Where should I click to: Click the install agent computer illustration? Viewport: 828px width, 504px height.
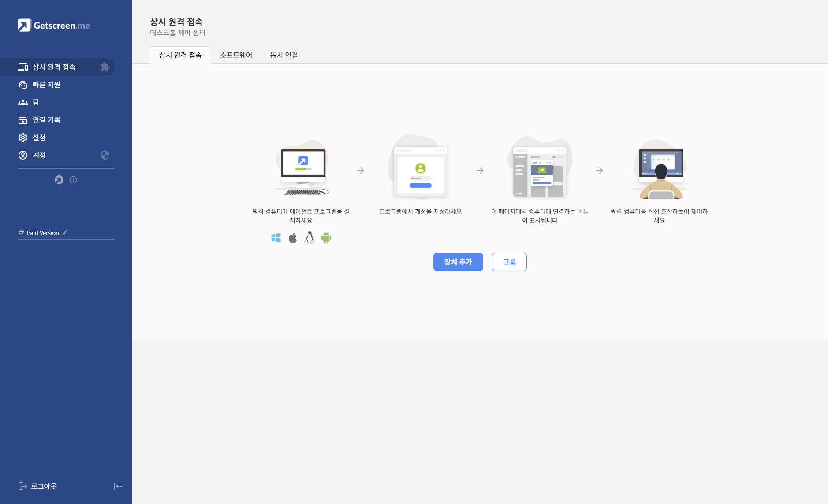coord(302,169)
